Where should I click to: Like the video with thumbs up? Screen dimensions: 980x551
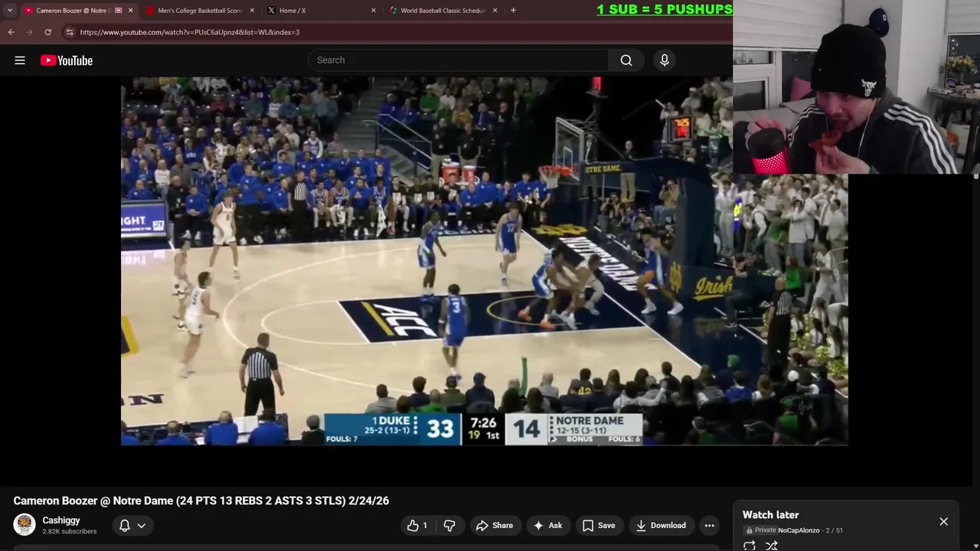coord(418,525)
